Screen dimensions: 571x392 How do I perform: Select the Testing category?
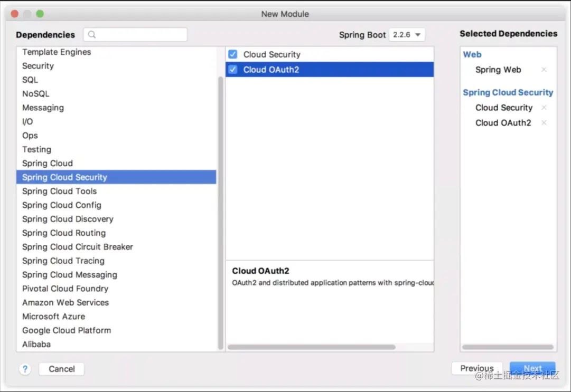pos(116,149)
